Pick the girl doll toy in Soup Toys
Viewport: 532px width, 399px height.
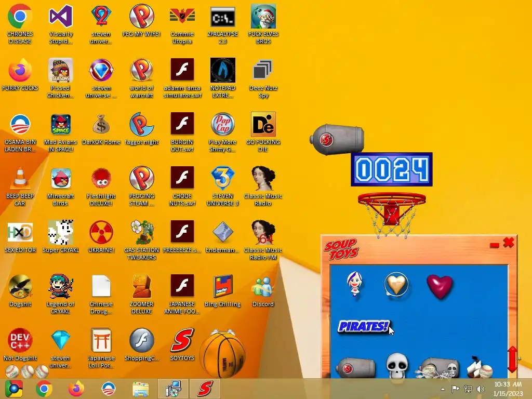[355, 284]
